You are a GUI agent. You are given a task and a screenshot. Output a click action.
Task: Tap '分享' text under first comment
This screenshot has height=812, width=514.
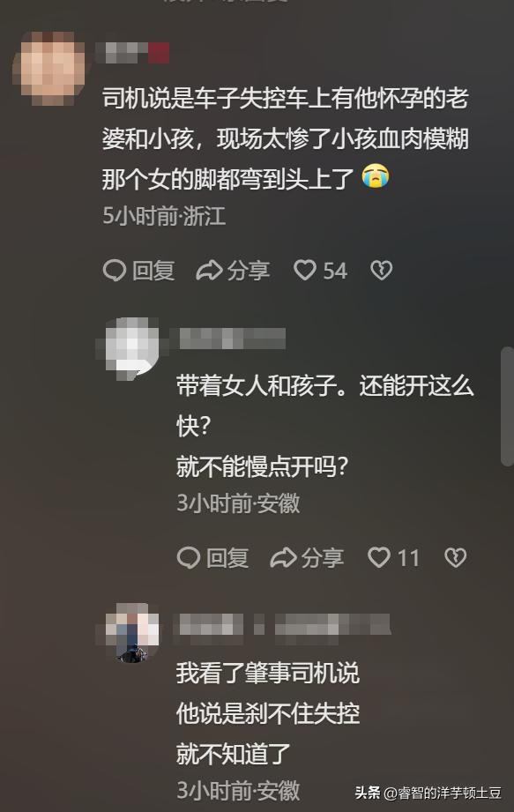(249, 271)
